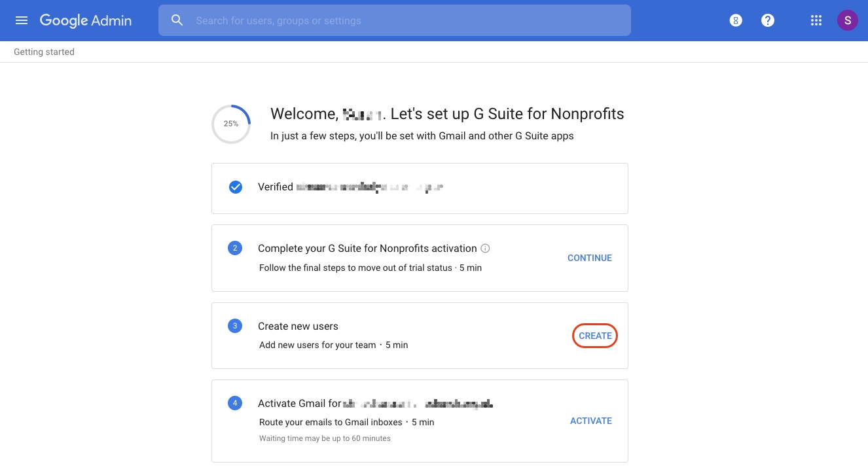Screen dimensions: 868x475
Task: Click the Getting started breadcrumb
Action: pos(44,52)
